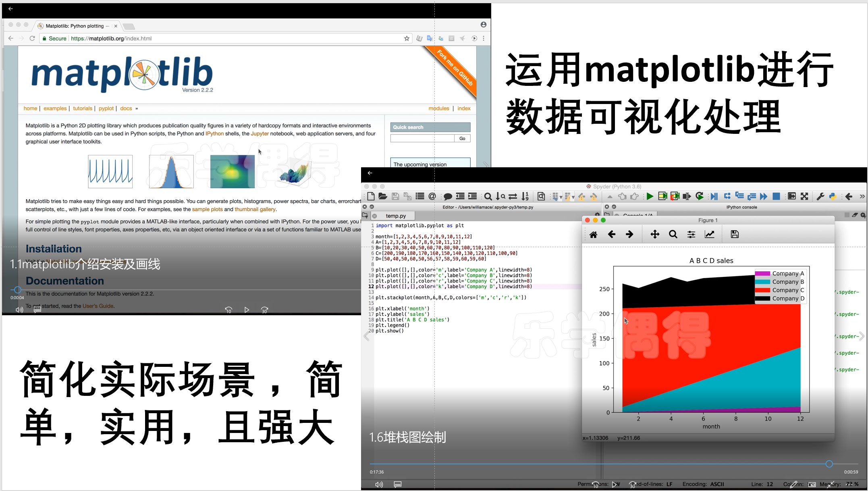
Task: Toggle volume on the left video
Action: 19,310
